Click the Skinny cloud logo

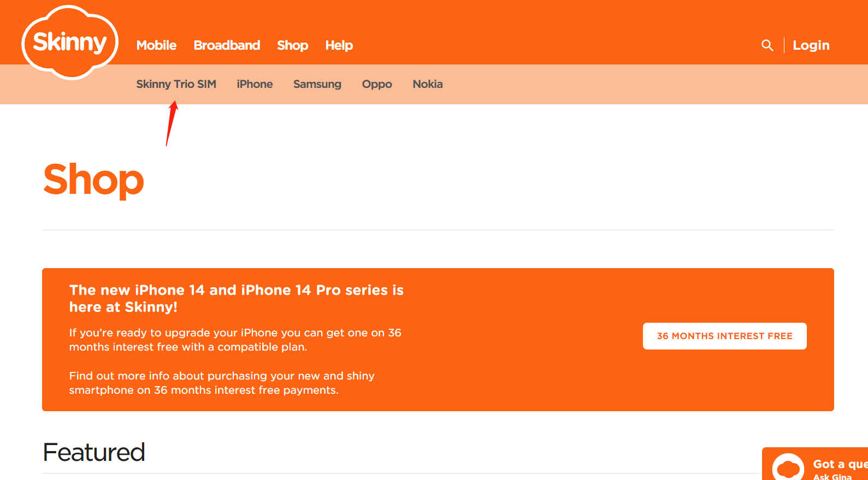(70, 43)
